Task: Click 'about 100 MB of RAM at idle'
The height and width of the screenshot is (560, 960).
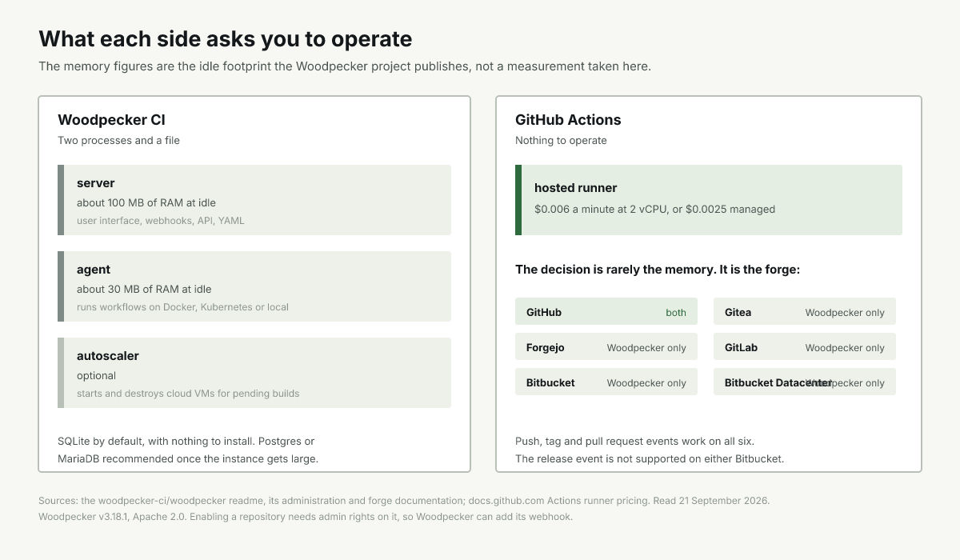Action: point(146,202)
